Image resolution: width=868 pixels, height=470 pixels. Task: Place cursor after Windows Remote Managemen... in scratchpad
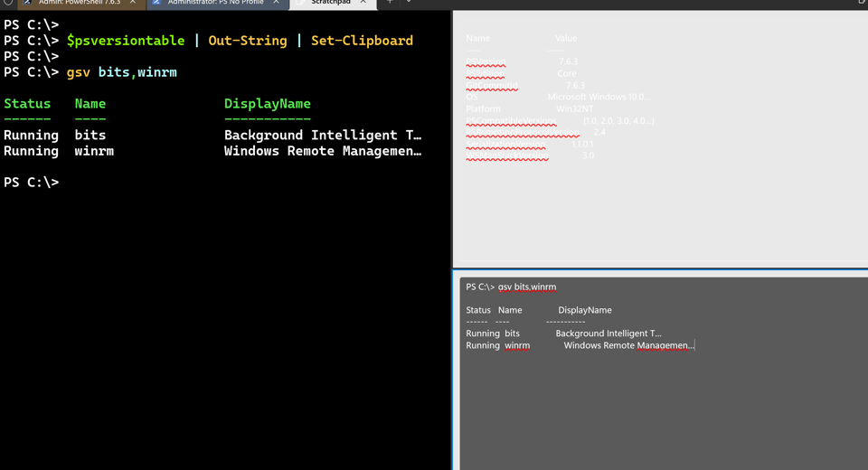694,345
